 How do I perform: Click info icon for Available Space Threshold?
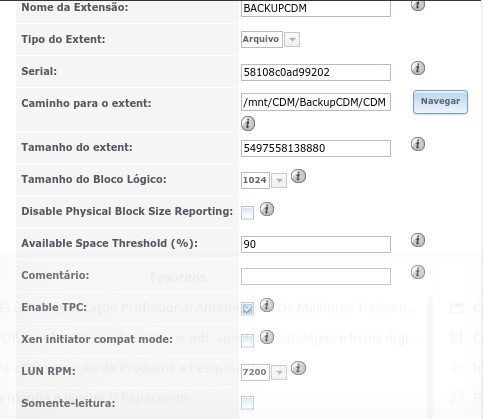click(x=418, y=240)
